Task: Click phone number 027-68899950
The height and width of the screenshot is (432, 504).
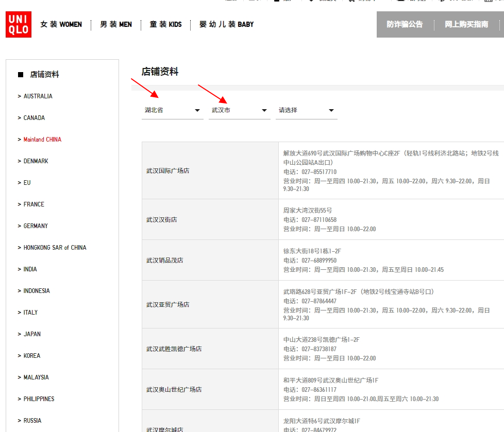Action: pos(319,261)
